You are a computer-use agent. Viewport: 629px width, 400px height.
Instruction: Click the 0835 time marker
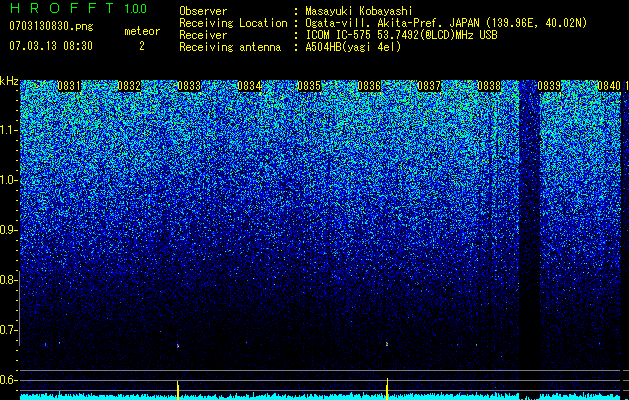(309, 86)
